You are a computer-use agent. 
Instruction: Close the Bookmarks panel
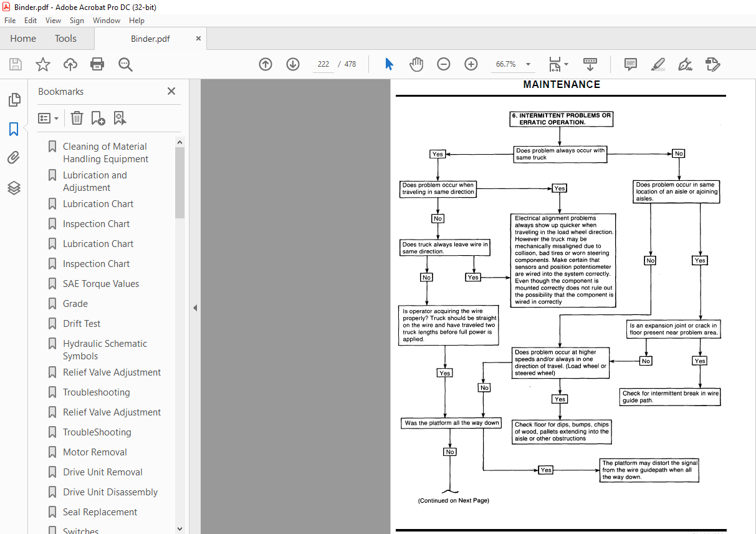pyautogui.click(x=171, y=91)
